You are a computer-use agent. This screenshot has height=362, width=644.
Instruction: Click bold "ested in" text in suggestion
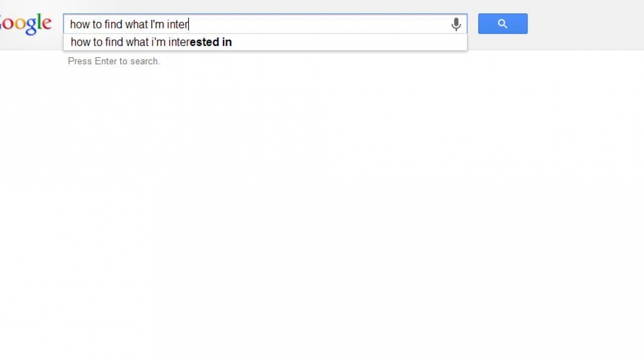pyautogui.click(x=211, y=42)
